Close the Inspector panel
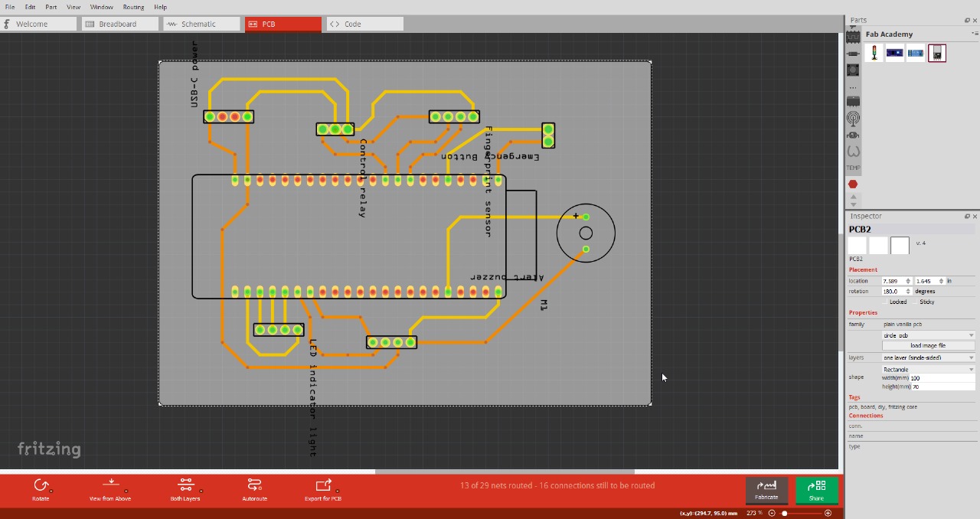 975,216
